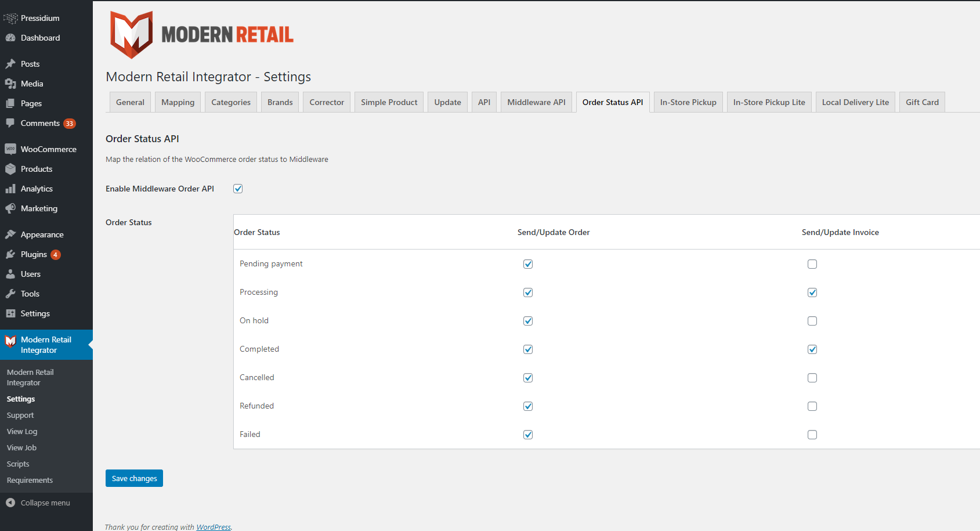Select the API tab

(484, 102)
